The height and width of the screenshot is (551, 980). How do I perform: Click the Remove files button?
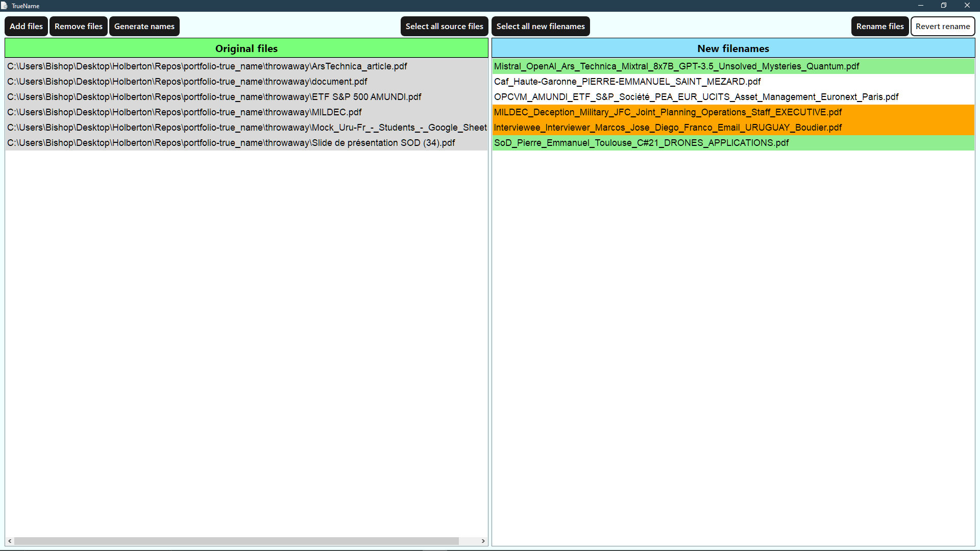78,26
